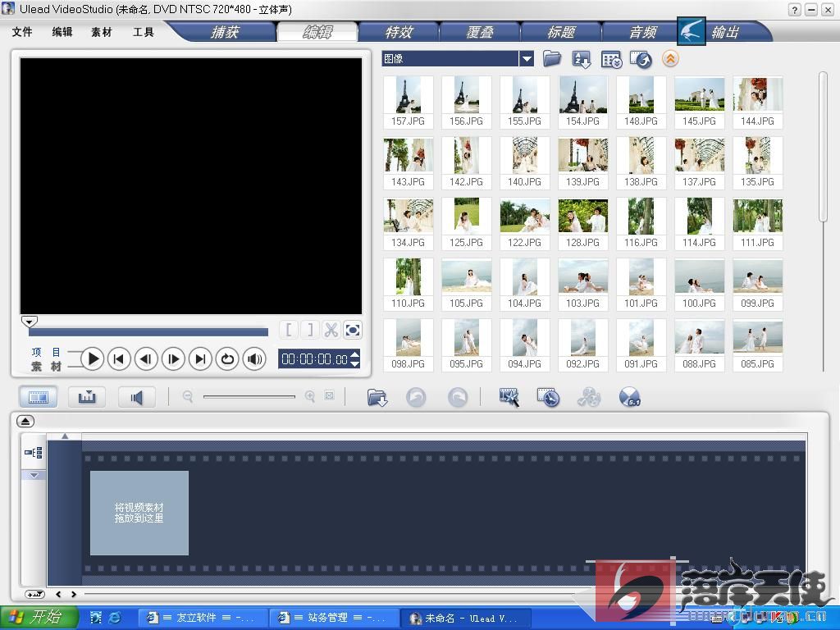This screenshot has height=630, width=840.
Task: Toggle the preview volume speaker button
Action: 254,359
